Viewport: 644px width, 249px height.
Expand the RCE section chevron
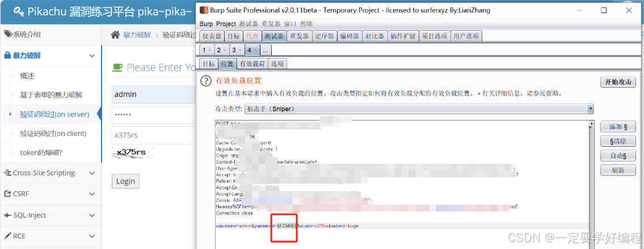(92, 236)
